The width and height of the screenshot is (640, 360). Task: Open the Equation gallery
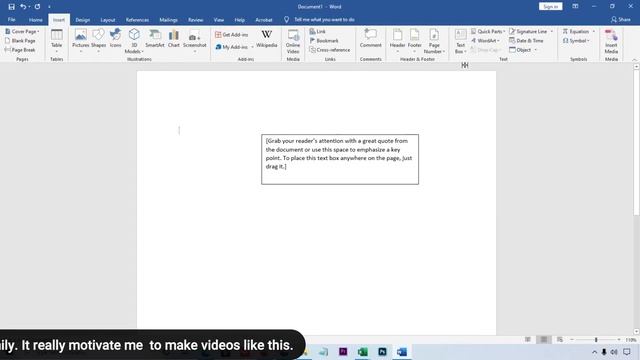point(578,31)
